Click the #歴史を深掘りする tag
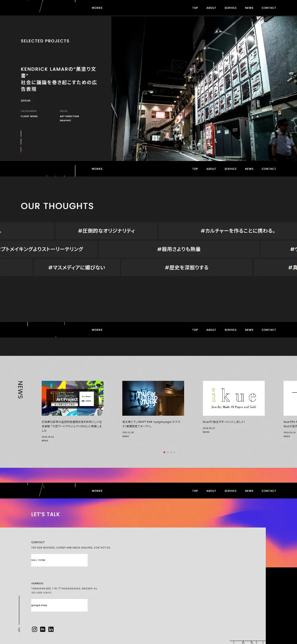The width and height of the screenshot is (297, 644). click(x=186, y=267)
